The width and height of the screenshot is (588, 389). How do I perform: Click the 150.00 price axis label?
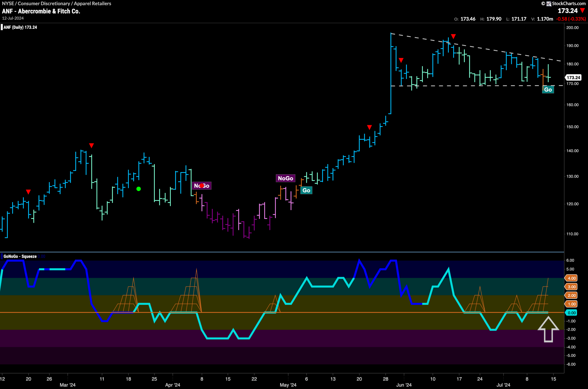pyautogui.click(x=572, y=127)
